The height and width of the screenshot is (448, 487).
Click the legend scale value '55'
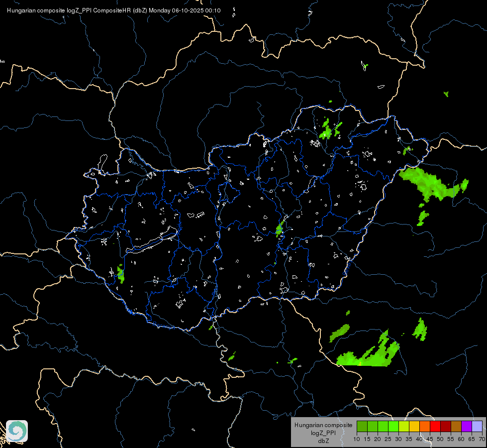pyautogui.click(x=451, y=440)
